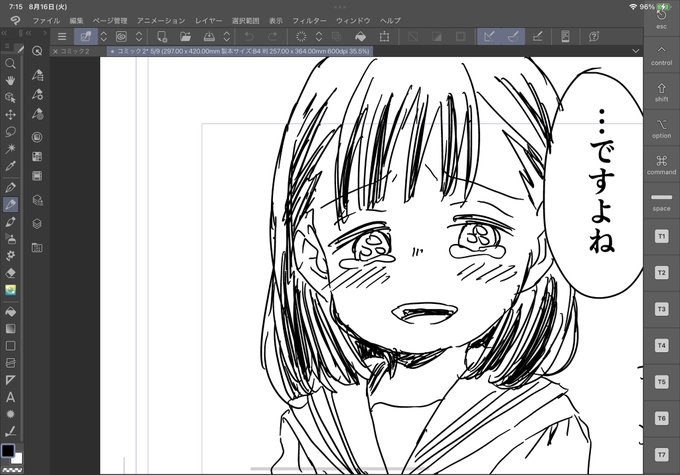Toggle the Clip Studio launcher highlighted button
Viewport: 680px width, 475px height.
pyautogui.click(x=85, y=36)
